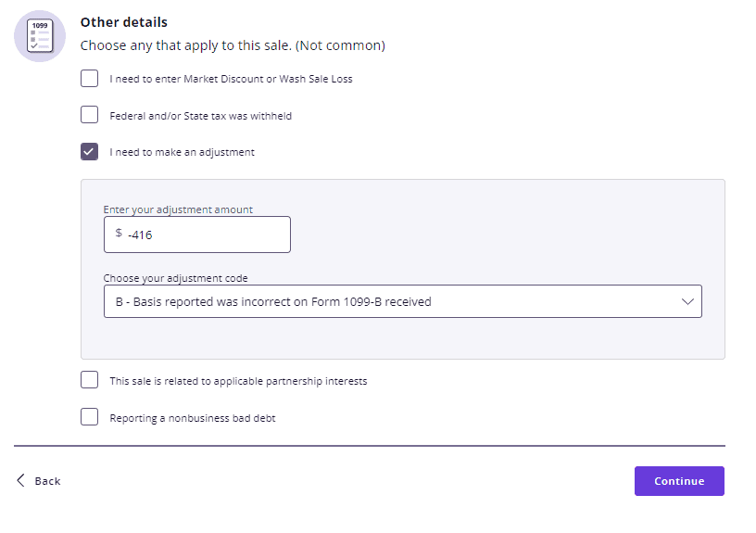This screenshot has height=533, width=756.
Task: Click the 'Choose your adjustment code' field label
Action: [x=175, y=278]
